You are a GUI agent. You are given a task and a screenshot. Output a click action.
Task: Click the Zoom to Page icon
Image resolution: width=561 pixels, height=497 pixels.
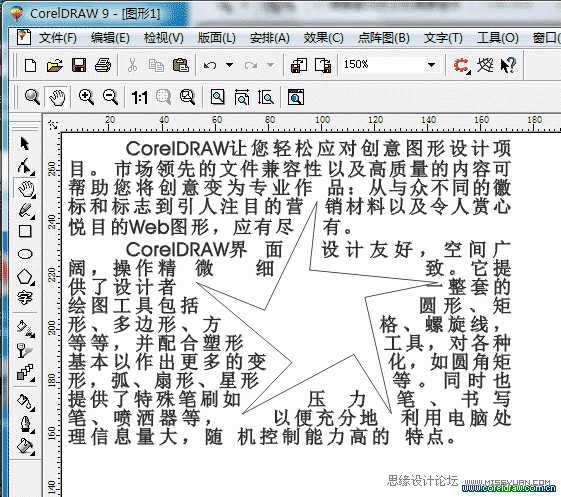pos(218,97)
